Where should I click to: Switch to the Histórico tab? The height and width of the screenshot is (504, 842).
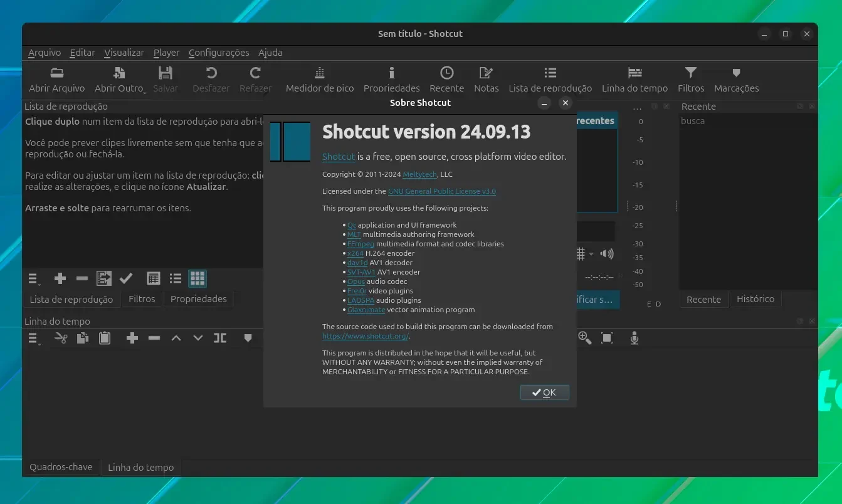tap(755, 299)
